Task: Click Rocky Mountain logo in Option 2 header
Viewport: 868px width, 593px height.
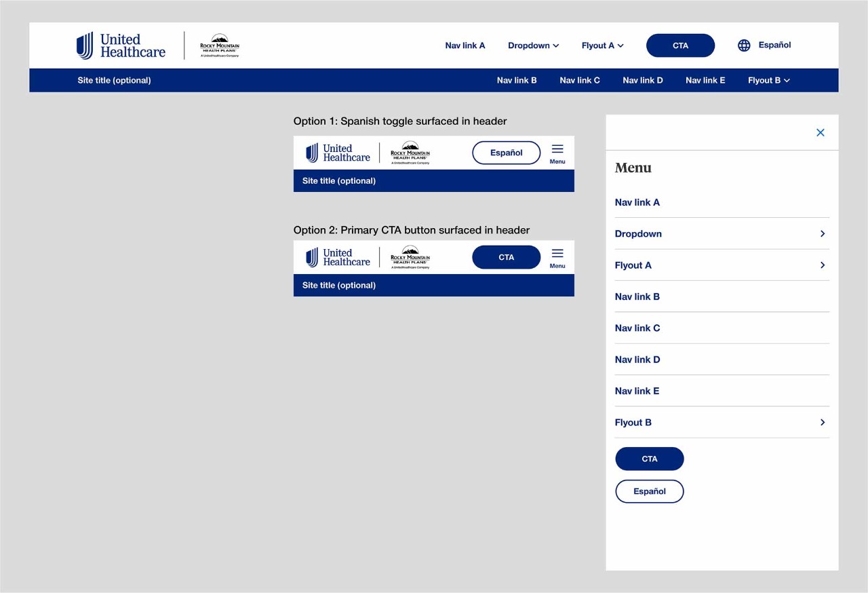Action: point(410,257)
